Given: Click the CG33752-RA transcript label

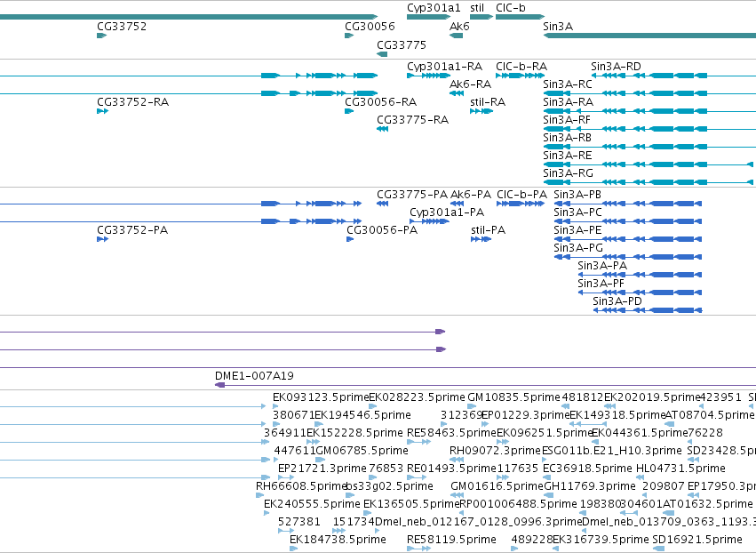Looking at the screenshot, I should [x=132, y=102].
